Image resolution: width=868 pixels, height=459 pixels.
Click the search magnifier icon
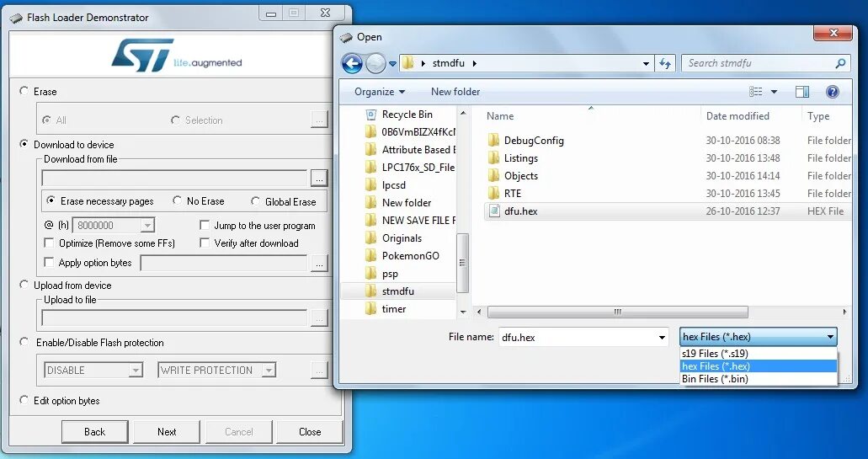839,63
